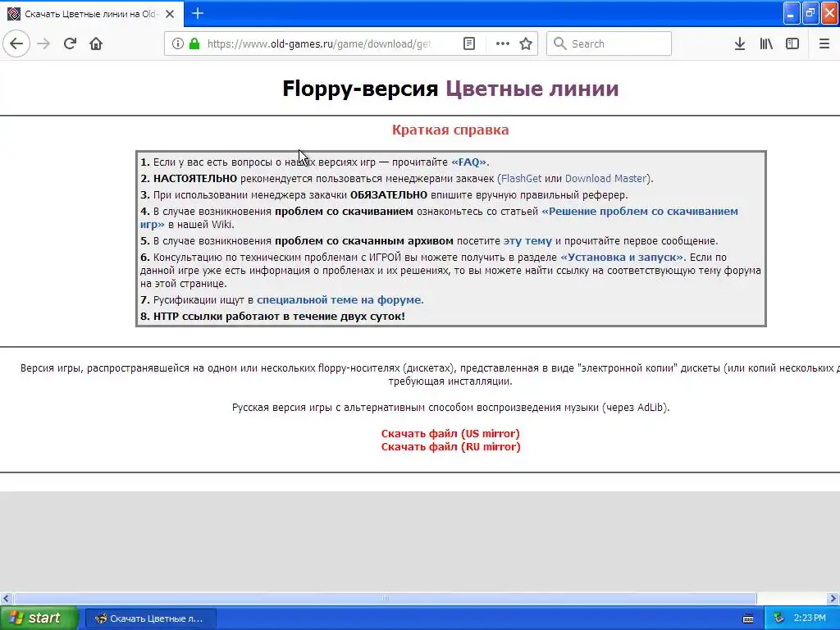
Task: Open the Download Master link
Action: tap(606, 178)
